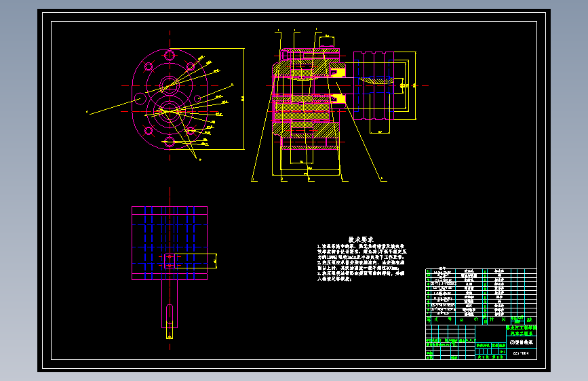
Task: Click the '黑龙江工程学院' school name cell
Action: [522, 327]
